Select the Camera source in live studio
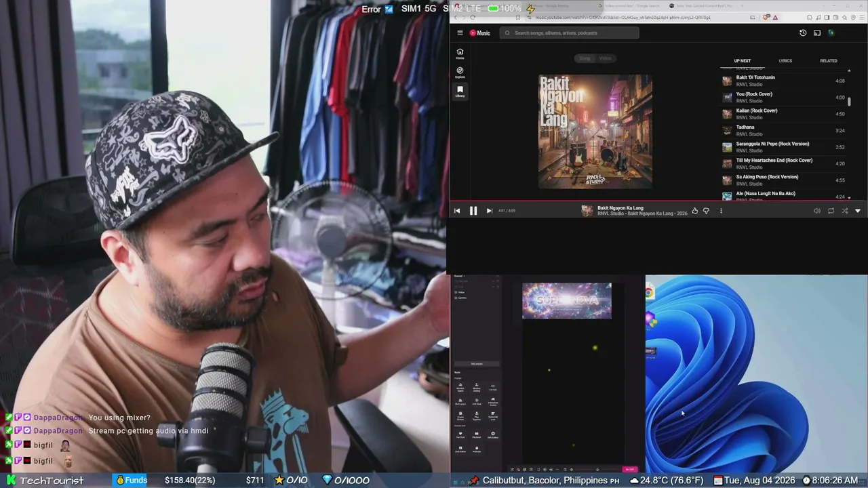 point(462,298)
